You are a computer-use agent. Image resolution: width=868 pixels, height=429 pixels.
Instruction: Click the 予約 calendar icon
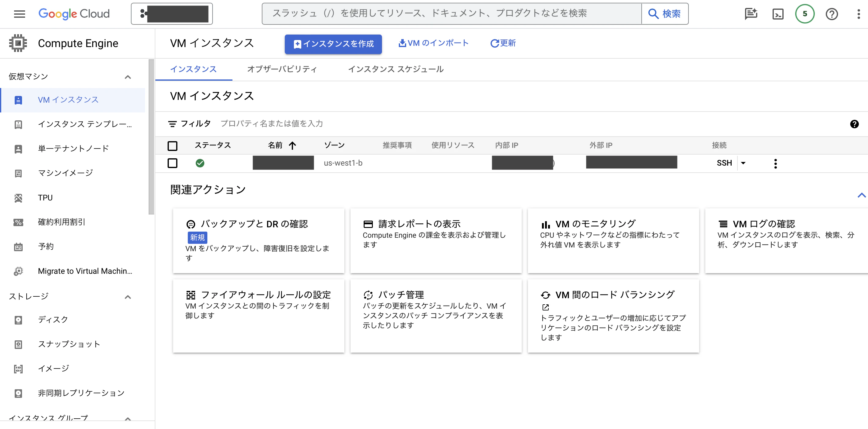tap(18, 247)
